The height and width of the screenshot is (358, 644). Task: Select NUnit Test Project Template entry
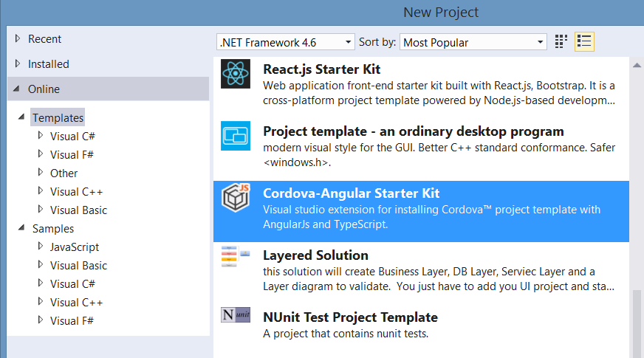point(350,317)
